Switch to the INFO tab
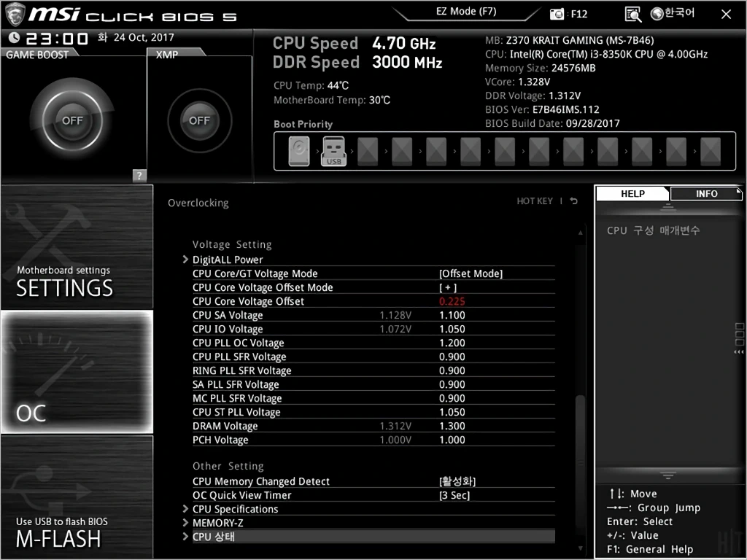Screen dimensions: 747x560 706,194
